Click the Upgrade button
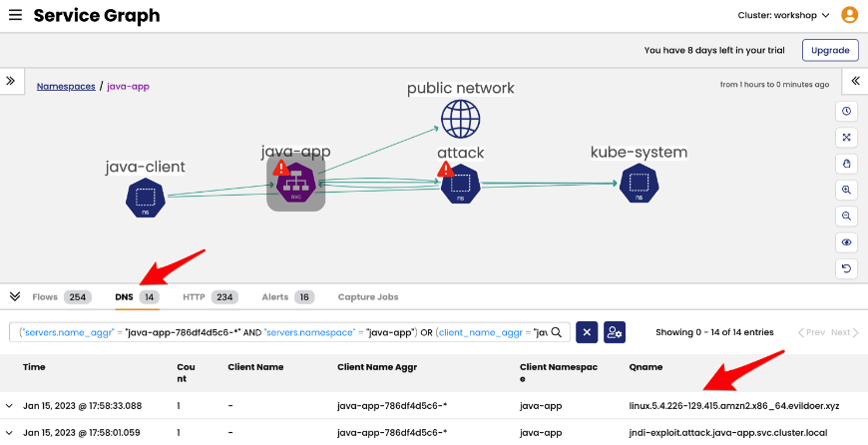The image size is (868, 445). pos(830,50)
